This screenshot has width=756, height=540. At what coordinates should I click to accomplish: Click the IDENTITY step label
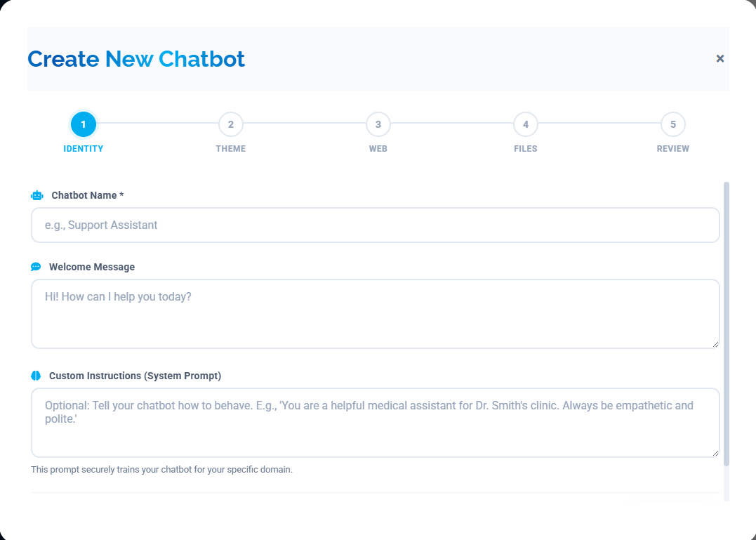[84, 148]
